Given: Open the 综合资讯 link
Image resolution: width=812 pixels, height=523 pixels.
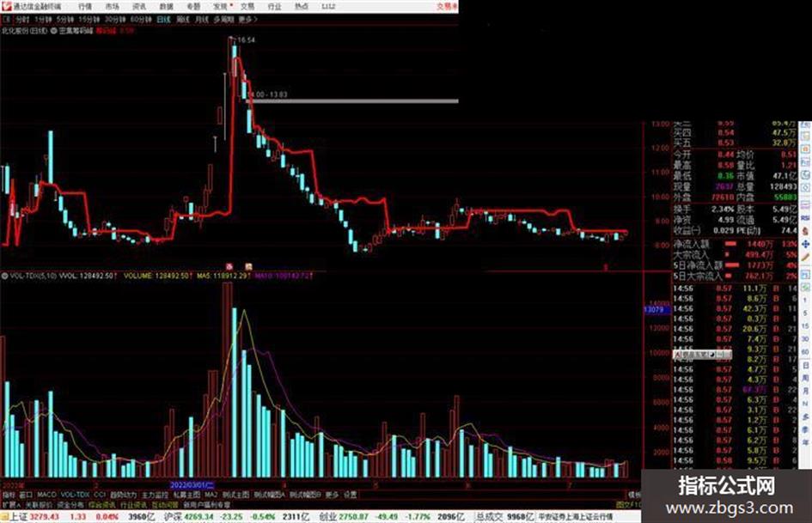Looking at the screenshot, I should coord(101,504).
